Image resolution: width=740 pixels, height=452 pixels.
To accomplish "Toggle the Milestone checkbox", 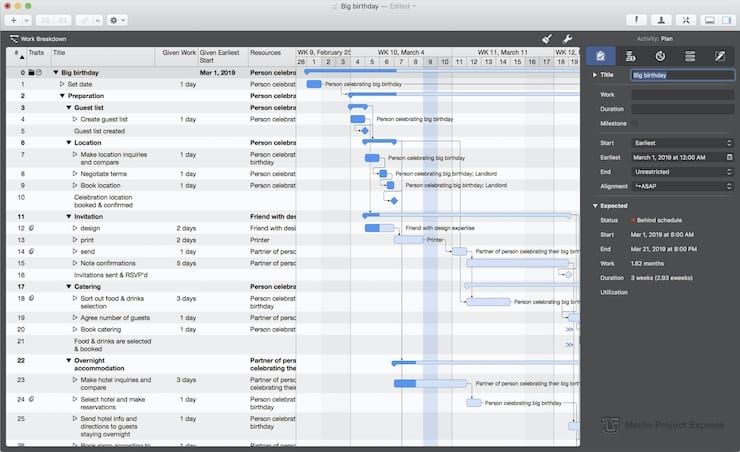I will (635, 124).
